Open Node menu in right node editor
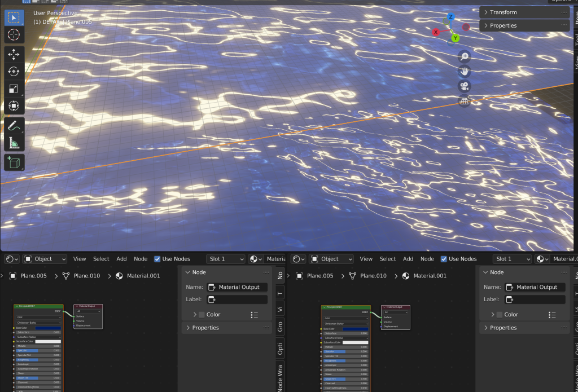578x392 pixels. coord(427,259)
